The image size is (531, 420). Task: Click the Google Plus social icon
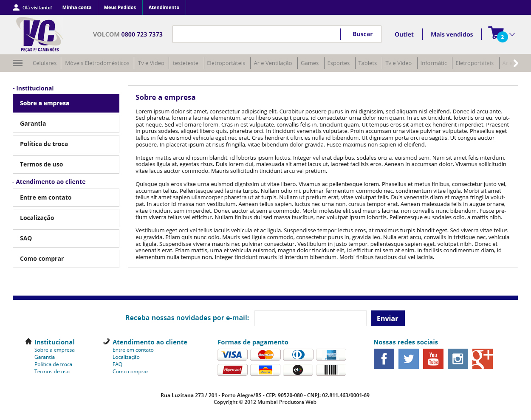click(482, 359)
